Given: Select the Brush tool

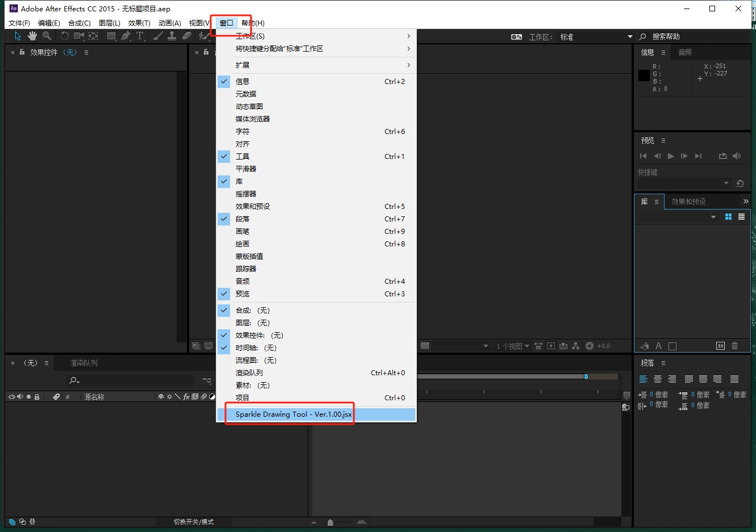Looking at the screenshot, I should pos(158,36).
